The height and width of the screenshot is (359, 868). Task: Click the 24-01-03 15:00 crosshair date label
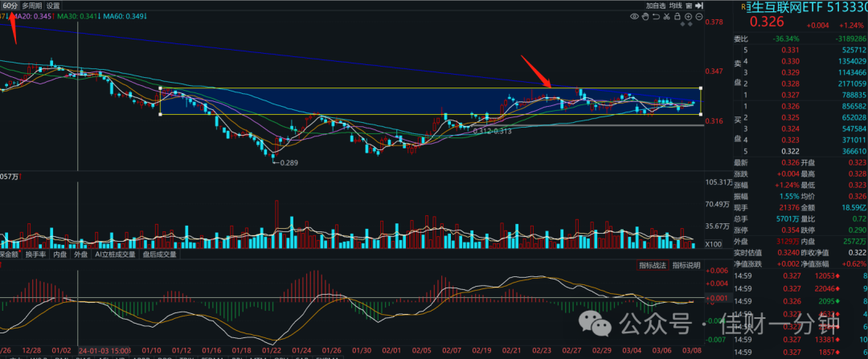(x=104, y=351)
